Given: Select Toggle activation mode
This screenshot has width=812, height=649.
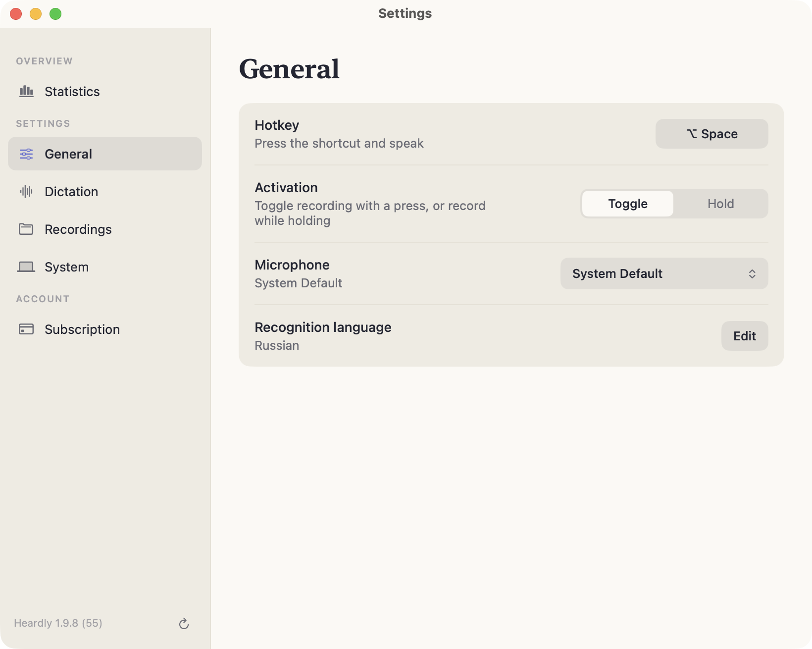Looking at the screenshot, I should pyautogui.click(x=628, y=204).
